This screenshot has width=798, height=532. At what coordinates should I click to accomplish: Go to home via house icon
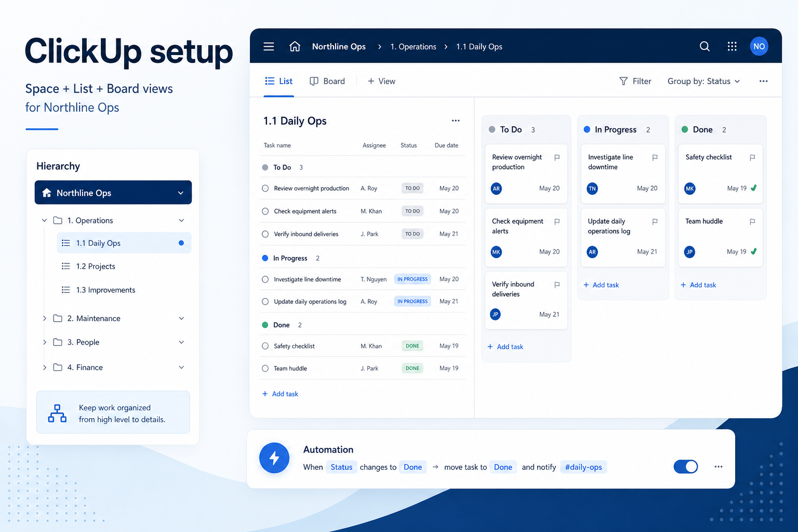[295, 46]
